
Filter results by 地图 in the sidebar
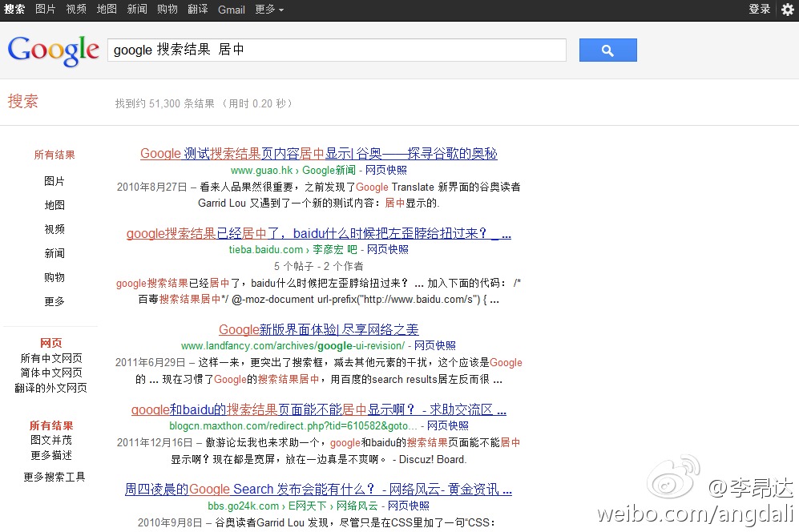(54, 205)
